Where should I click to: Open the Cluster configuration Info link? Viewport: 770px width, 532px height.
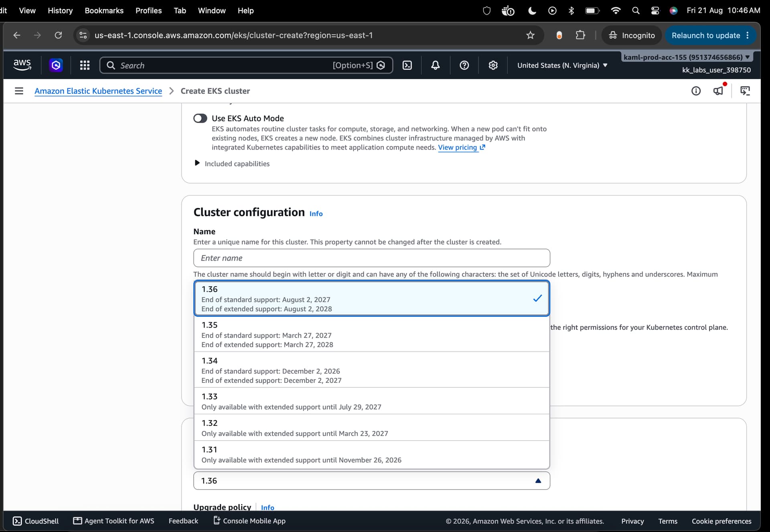(x=316, y=214)
